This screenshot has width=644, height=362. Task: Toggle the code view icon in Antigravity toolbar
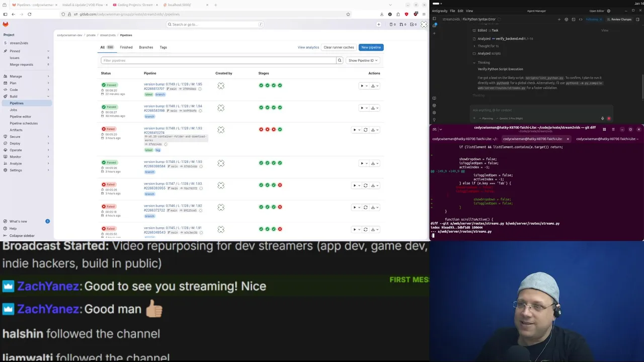[x=581, y=19]
